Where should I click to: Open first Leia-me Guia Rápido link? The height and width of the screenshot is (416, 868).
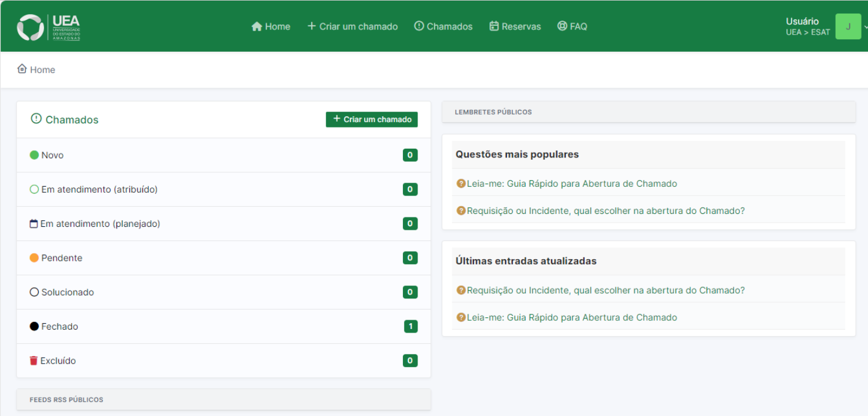[572, 184]
